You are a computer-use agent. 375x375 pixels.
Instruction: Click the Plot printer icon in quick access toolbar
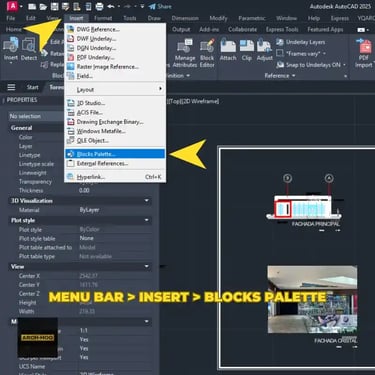99,6
